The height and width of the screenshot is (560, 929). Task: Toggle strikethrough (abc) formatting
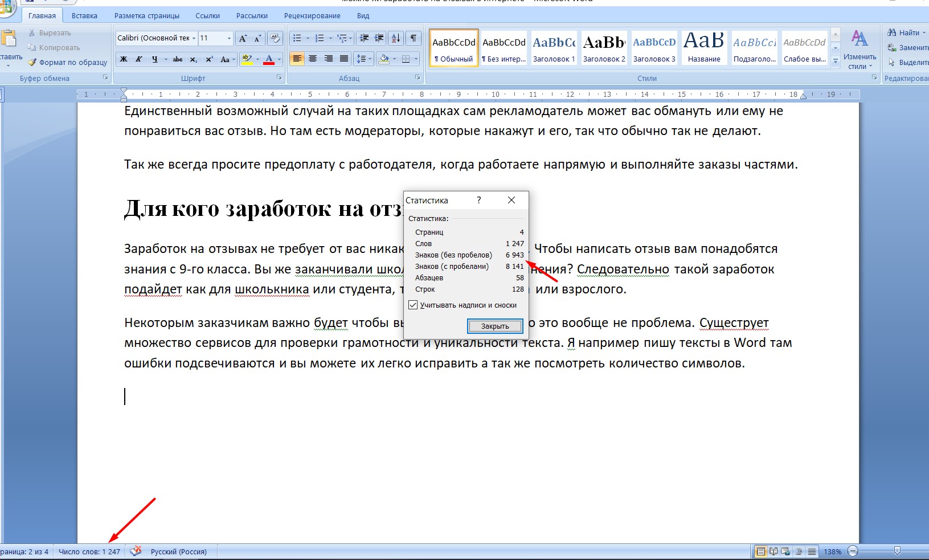coord(178,59)
